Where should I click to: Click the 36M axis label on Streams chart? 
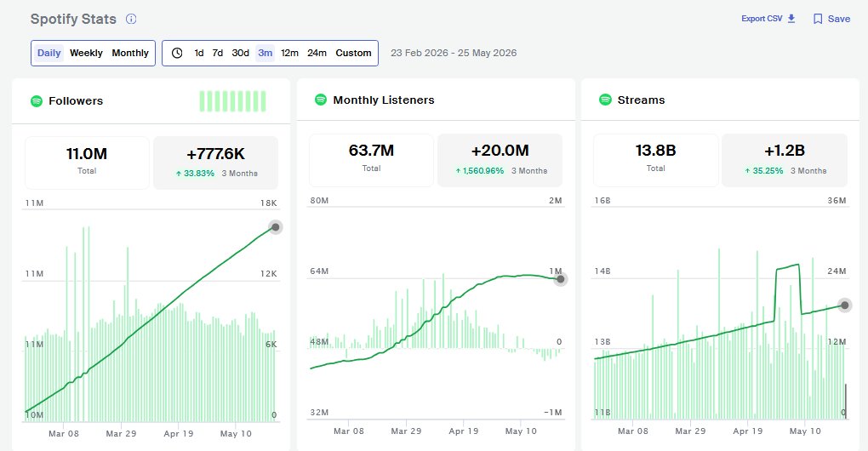pyautogui.click(x=837, y=200)
